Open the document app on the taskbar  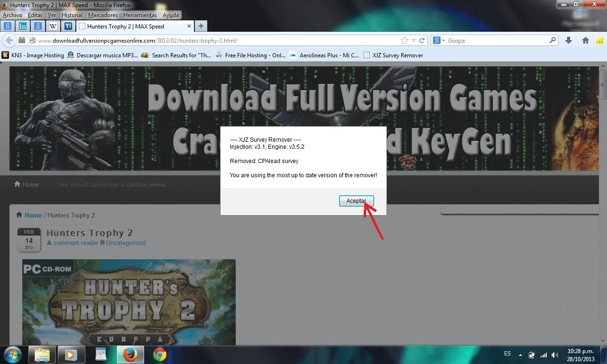click(101, 355)
